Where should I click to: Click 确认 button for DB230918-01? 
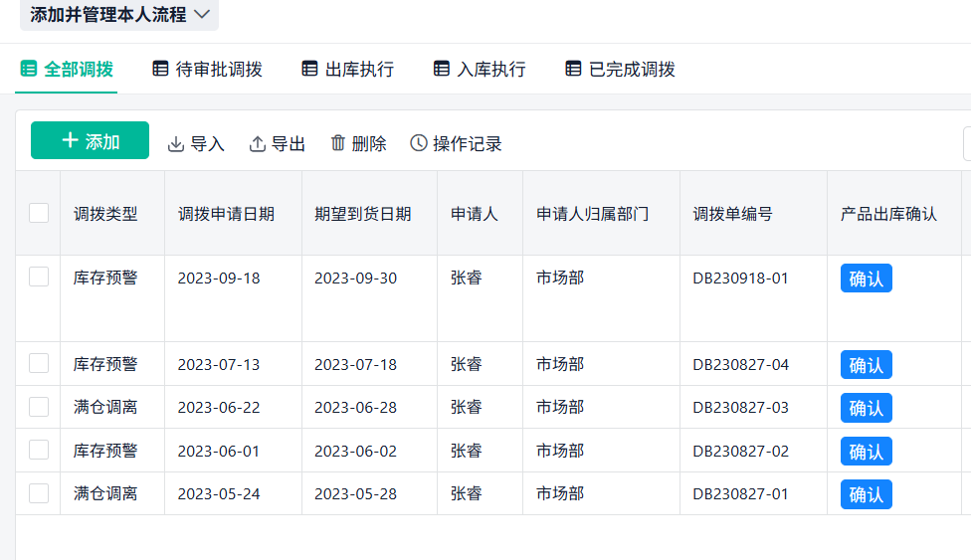(866, 279)
